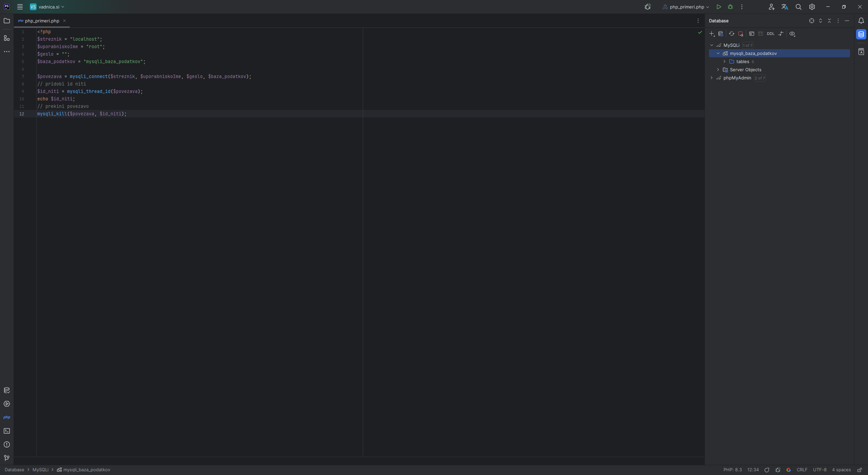Open Search Everywhere with the magnifier icon

tap(798, 7)
